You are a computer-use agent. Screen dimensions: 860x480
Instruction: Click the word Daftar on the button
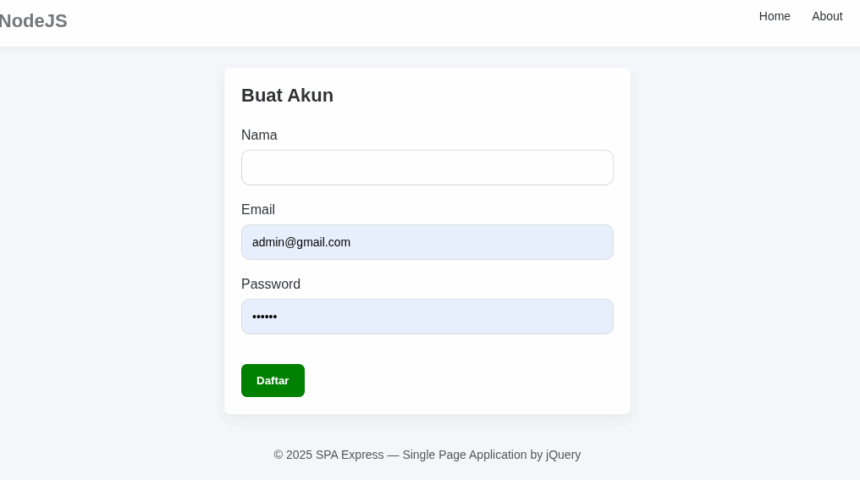click(x=272, y=381)
